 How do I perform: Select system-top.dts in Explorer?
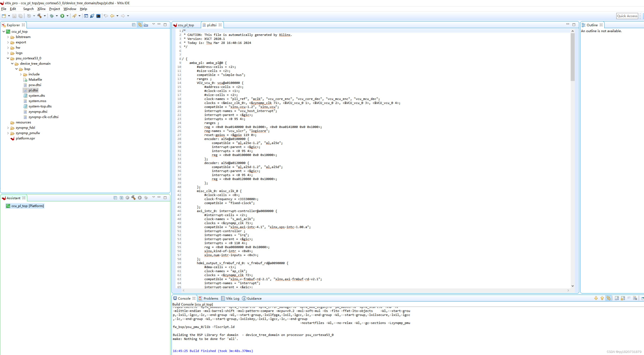[x=40, y=106]
